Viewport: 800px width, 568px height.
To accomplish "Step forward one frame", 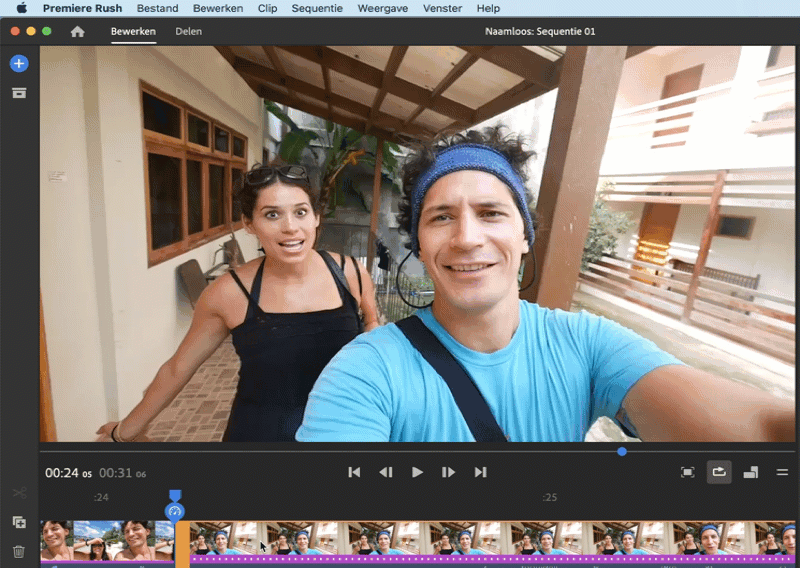I will coord(449,472).
